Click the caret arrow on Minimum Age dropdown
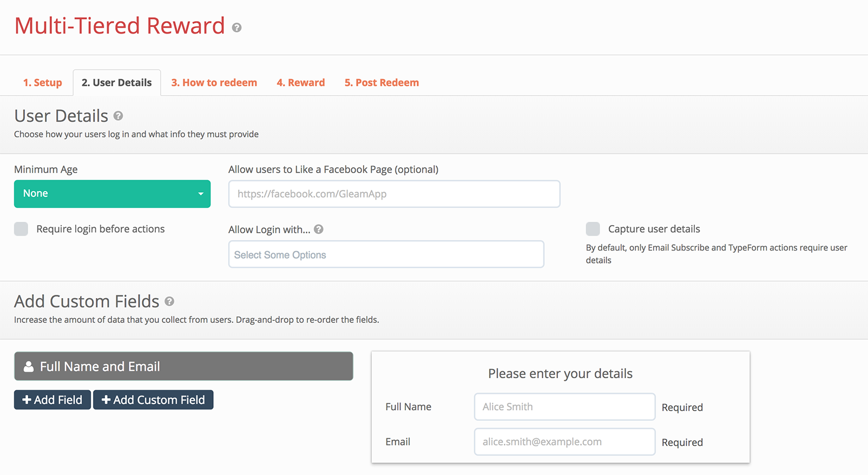The height and width of the screenshot is (475, 868). click(x=201, y=194)
